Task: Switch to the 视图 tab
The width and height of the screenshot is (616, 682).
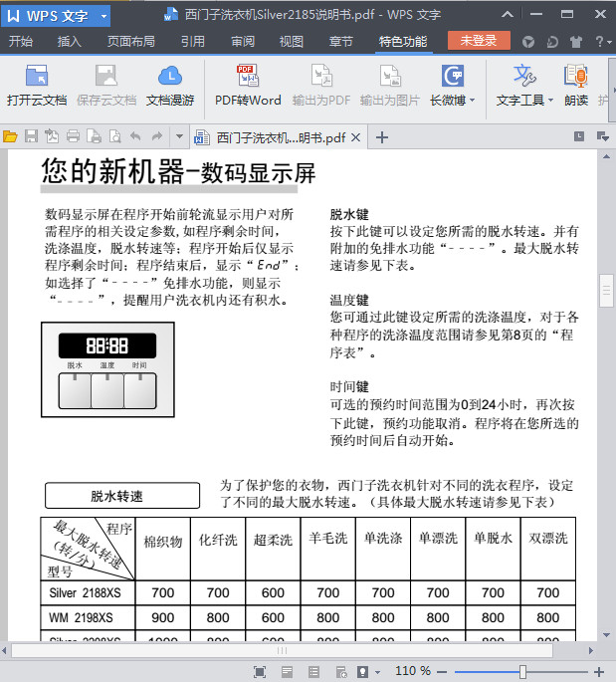Action: tap(292, 42)
